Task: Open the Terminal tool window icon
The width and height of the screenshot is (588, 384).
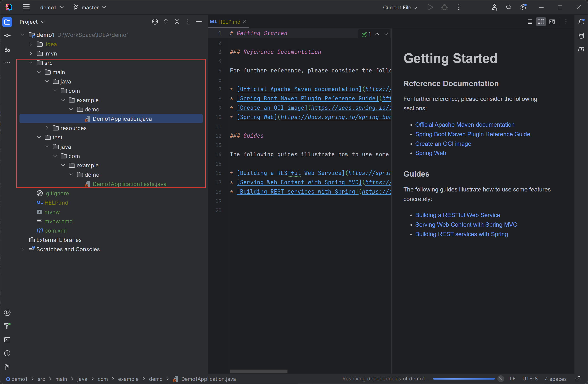Action: (x=7, y=340)
